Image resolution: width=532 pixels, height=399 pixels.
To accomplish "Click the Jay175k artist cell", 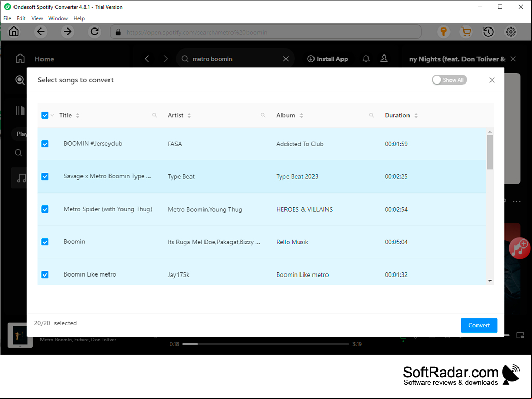I will click(x=179, y=275).
